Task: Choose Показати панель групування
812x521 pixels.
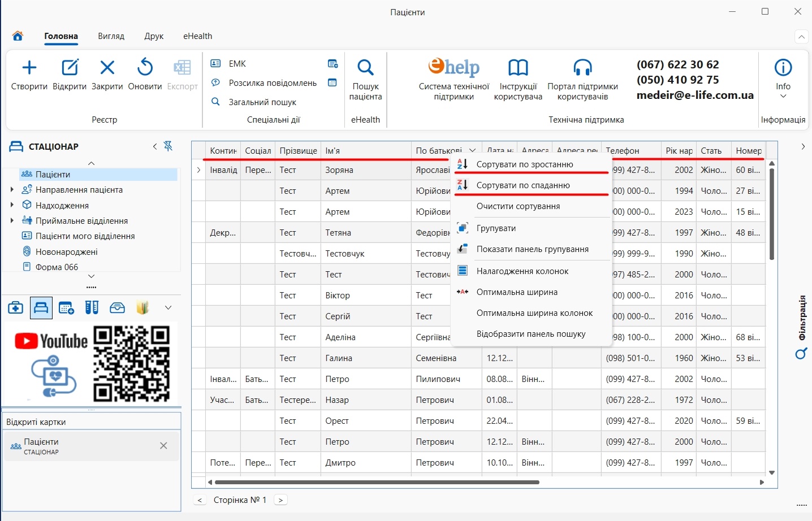Action: pos(531,249)
